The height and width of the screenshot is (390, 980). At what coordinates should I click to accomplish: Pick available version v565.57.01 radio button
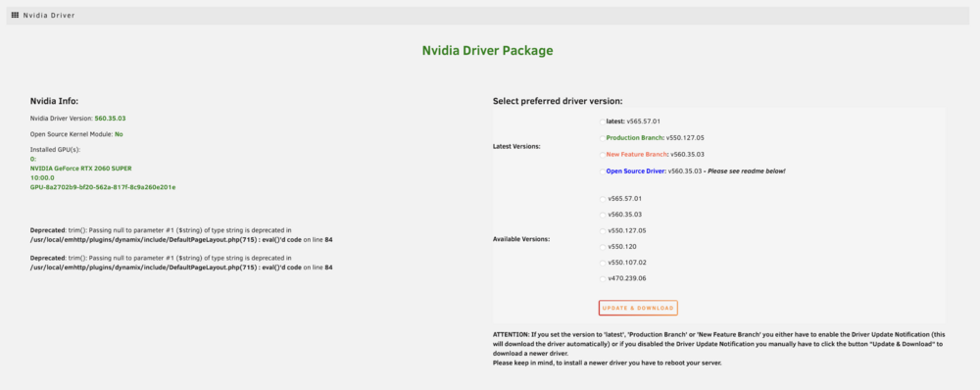(x=603, y=199)
